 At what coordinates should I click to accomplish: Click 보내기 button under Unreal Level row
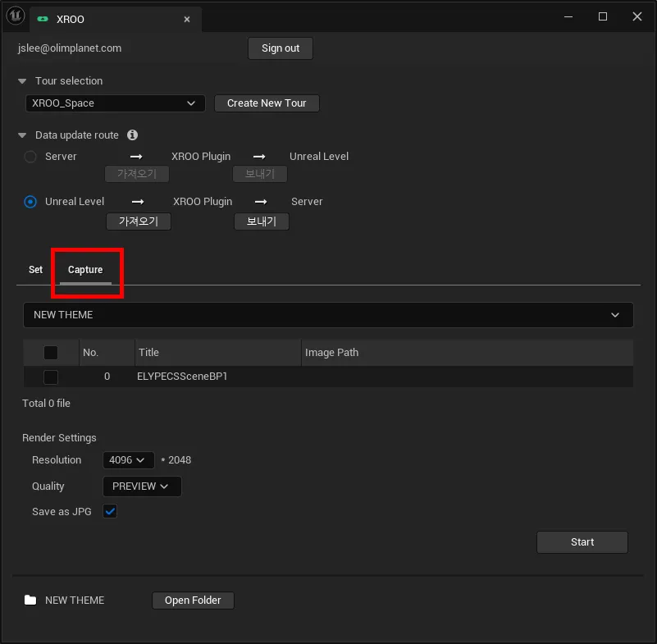tap(262, 222)
